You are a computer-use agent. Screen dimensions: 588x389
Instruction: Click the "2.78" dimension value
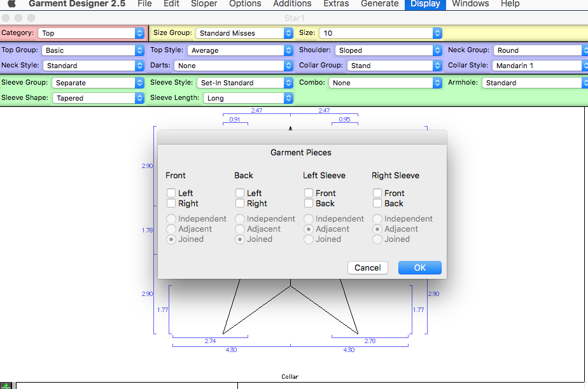pos(370,341)
